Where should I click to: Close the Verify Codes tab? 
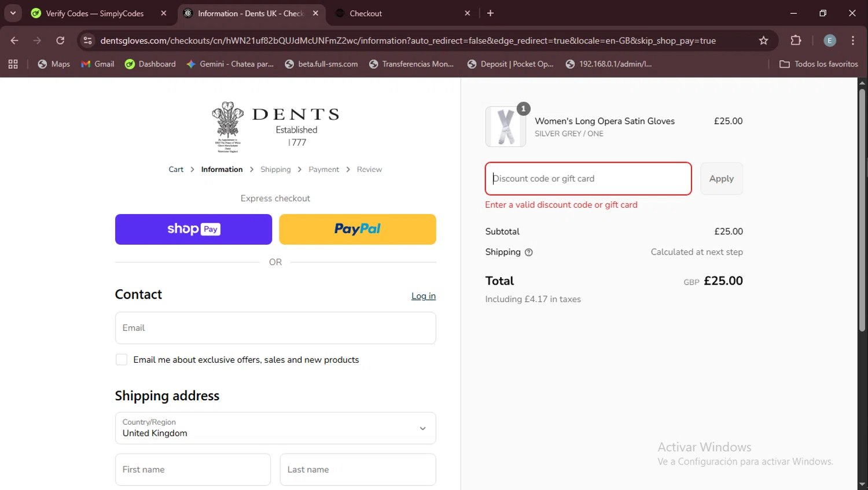pos(164,13)
